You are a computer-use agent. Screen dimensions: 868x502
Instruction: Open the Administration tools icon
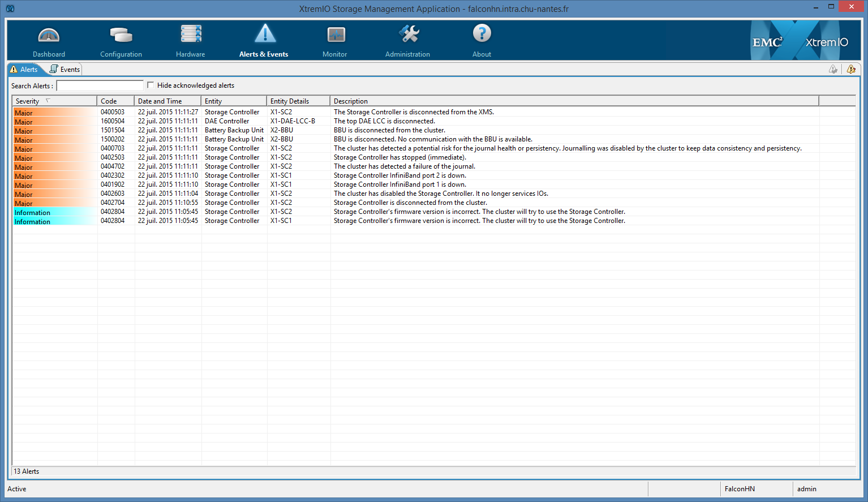click(408, 35)
